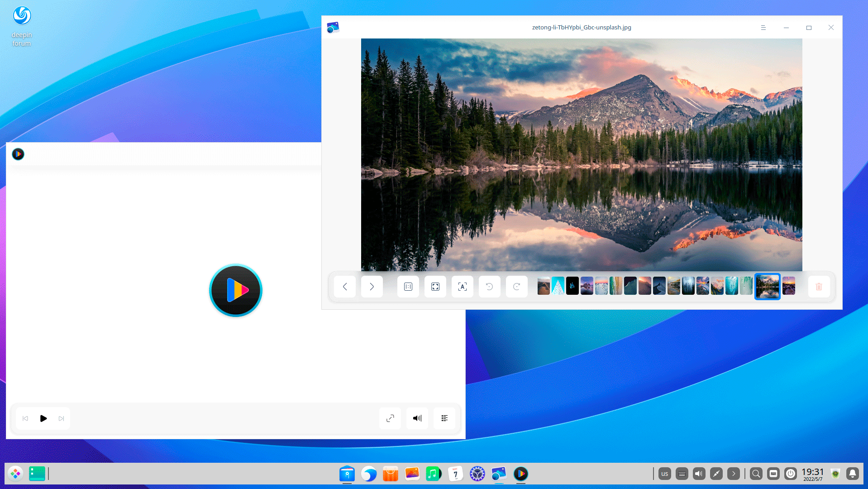
Task: Open the launcher from the dock
Action: (15, 474)
